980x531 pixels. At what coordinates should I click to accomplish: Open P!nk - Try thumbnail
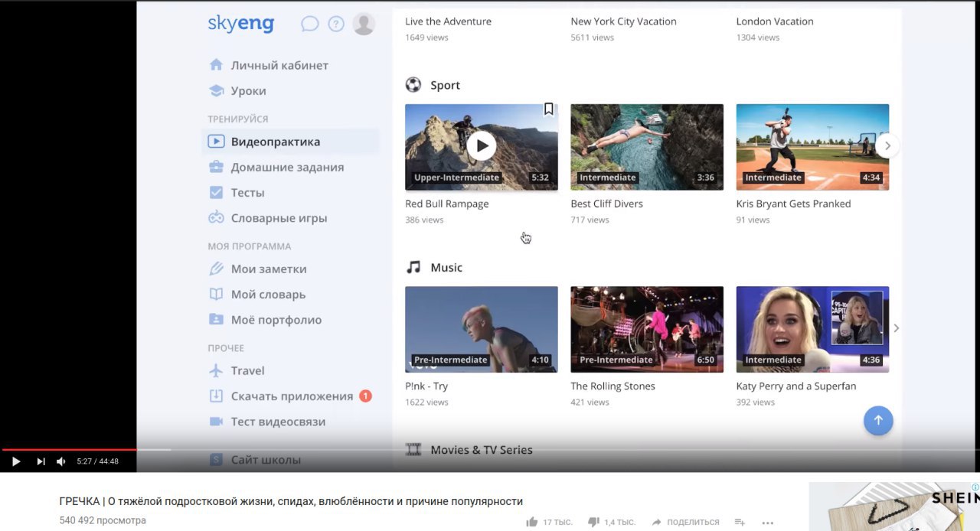coord(481,329)
